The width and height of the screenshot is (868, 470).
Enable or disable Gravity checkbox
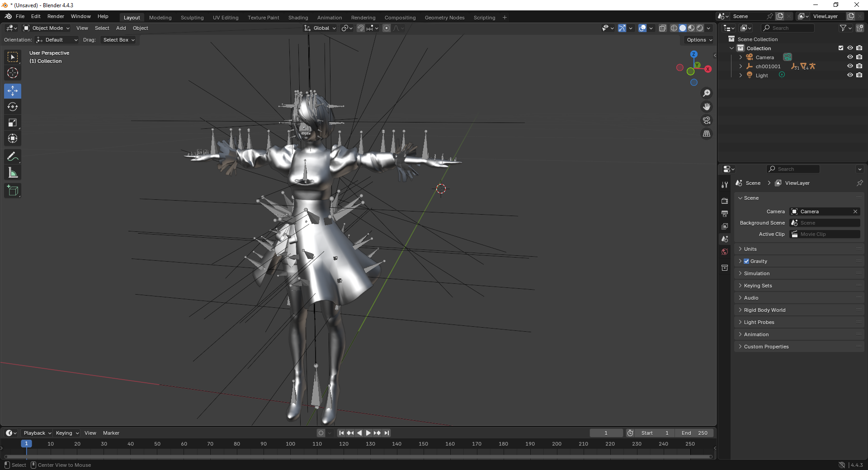(746, 261)
